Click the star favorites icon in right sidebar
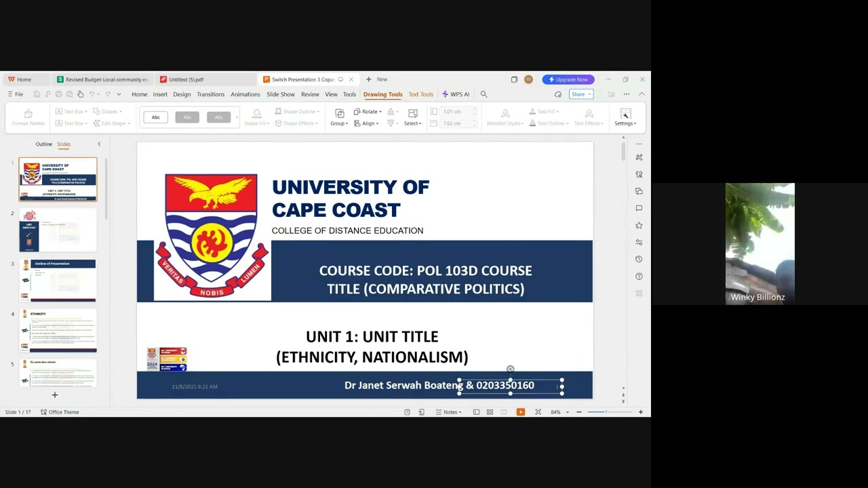 click(x=639, y=225)
